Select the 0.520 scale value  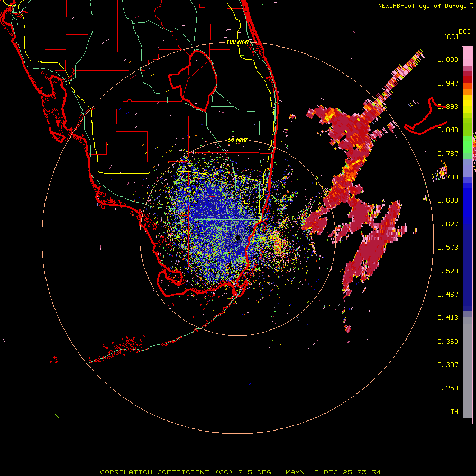tap(448, 271)
